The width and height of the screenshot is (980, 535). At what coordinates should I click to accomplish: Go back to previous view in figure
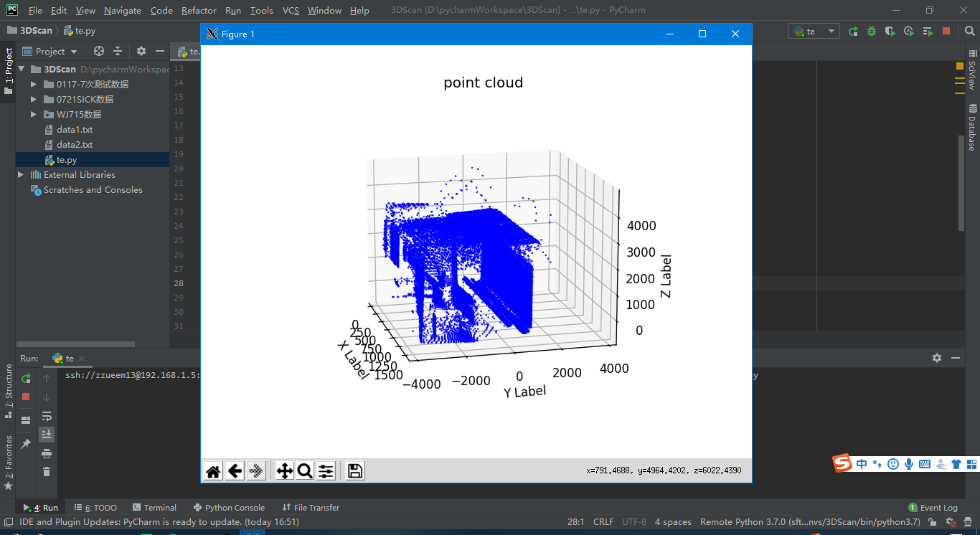point(235,470)
